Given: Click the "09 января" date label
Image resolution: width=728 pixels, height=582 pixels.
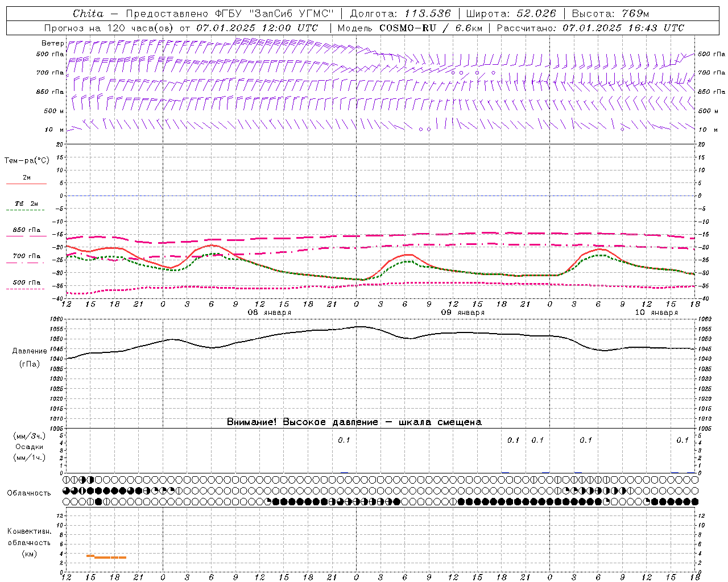Looking at the screenshot, I should click(463, 313).
